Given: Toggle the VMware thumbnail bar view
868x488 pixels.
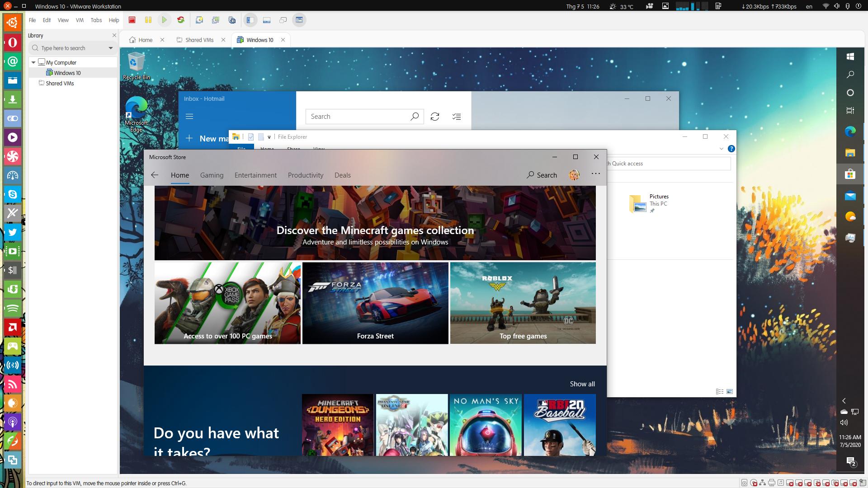Looking at the screenshot, I should click(x=267, y=20).
